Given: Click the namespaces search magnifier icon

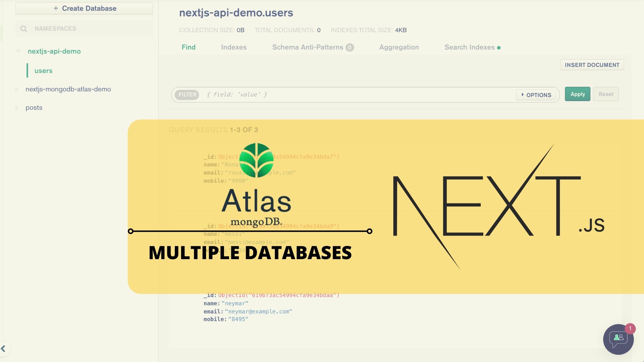Looking at the screenshot, I should [24, 29].
